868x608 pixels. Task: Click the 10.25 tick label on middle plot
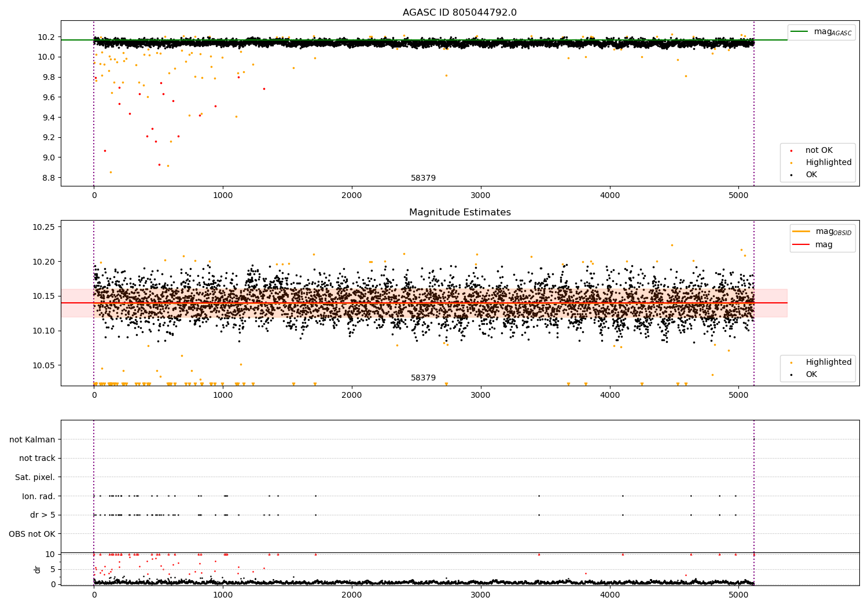tap(44, 227)
